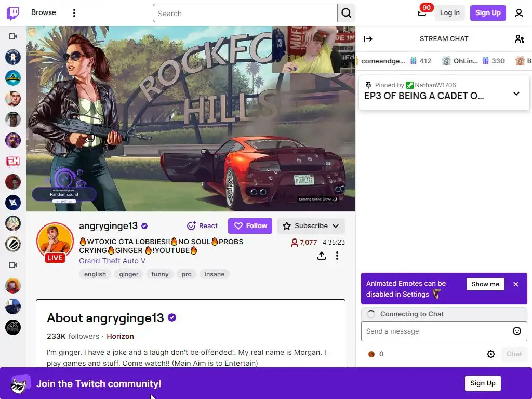Click the magnifier search button
The width and height of the screenshot is (532, 399).
point(346,13)
